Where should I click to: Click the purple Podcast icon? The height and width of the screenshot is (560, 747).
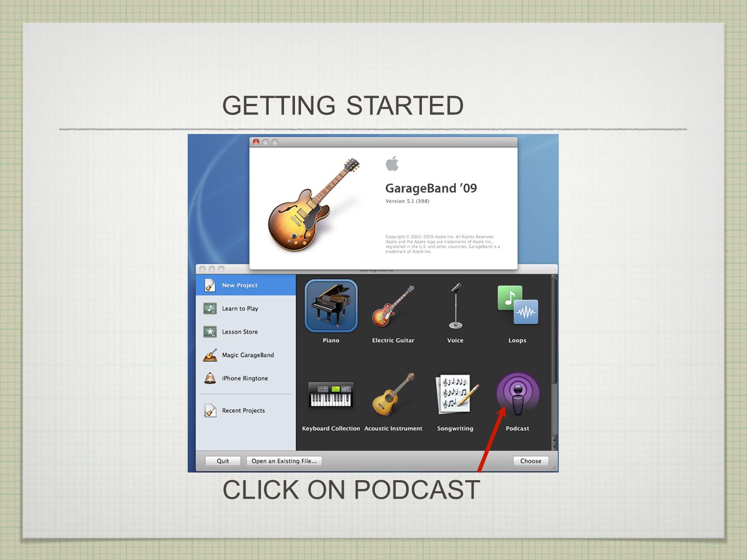(518, 394)
